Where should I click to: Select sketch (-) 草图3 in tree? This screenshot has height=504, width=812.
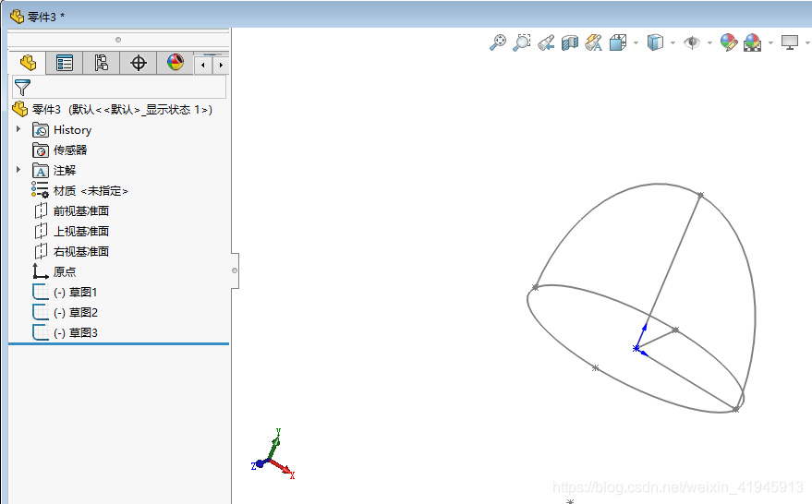(65, 332)
